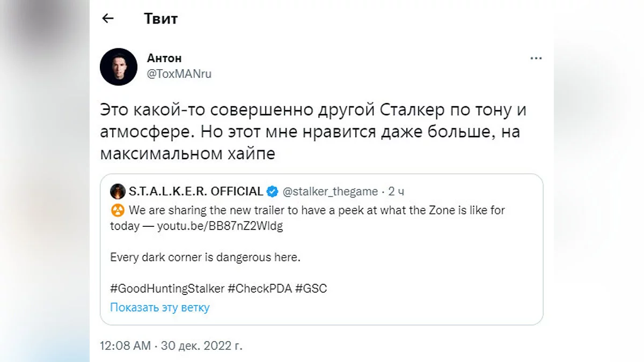Image resolution: width=644 pixels, height=362 pixels.
Task: Click the 12:08 AM · 30 дек. 2022 г. timestamp
Action: click(x=171, y=346)
